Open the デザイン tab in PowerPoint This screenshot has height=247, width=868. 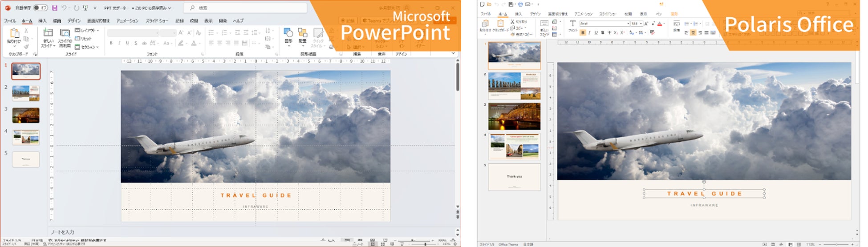point(74,21)
